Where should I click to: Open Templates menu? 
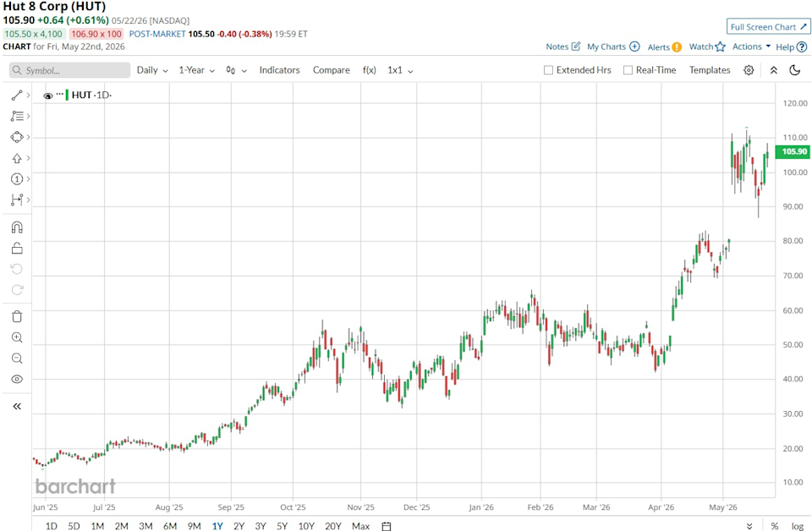tap(710, 70)
